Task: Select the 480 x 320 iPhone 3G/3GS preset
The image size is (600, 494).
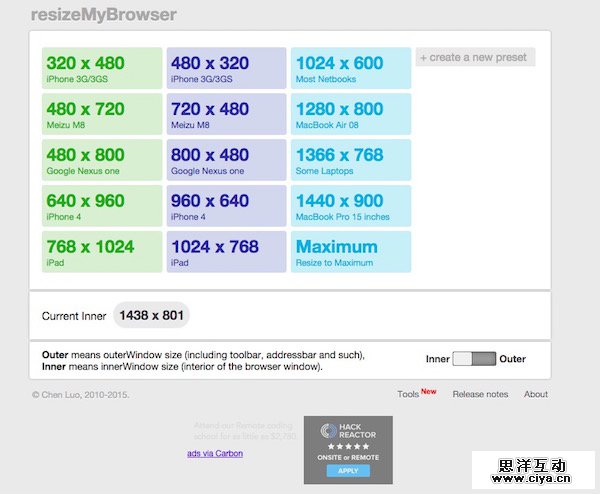Action: [x=226, y=68]
